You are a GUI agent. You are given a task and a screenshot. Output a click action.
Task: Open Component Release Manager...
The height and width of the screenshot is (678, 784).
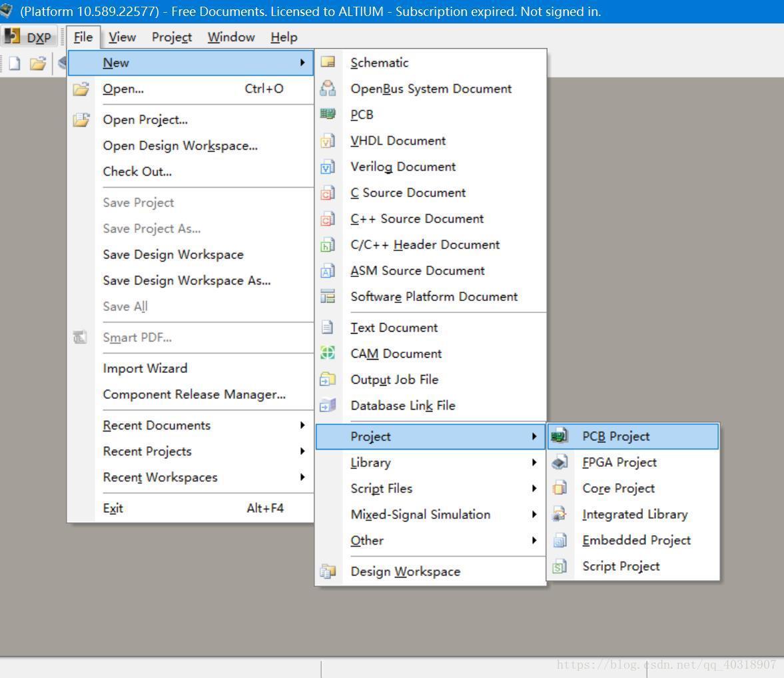point(191,394)
